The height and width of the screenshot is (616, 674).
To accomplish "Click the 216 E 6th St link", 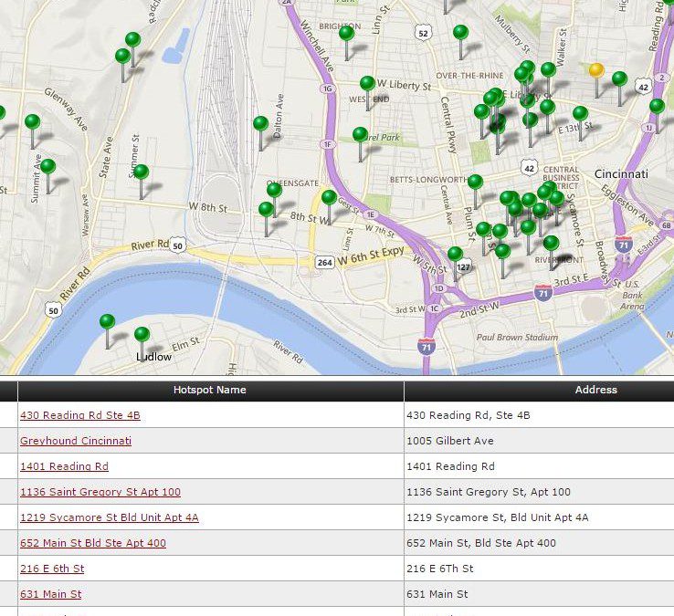I will [52, 569].
